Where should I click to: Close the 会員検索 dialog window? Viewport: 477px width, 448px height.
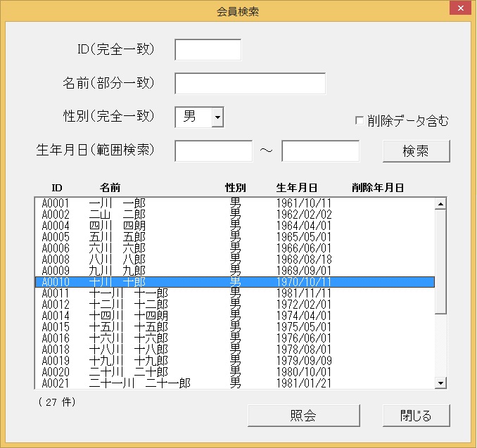coord(460,8)
